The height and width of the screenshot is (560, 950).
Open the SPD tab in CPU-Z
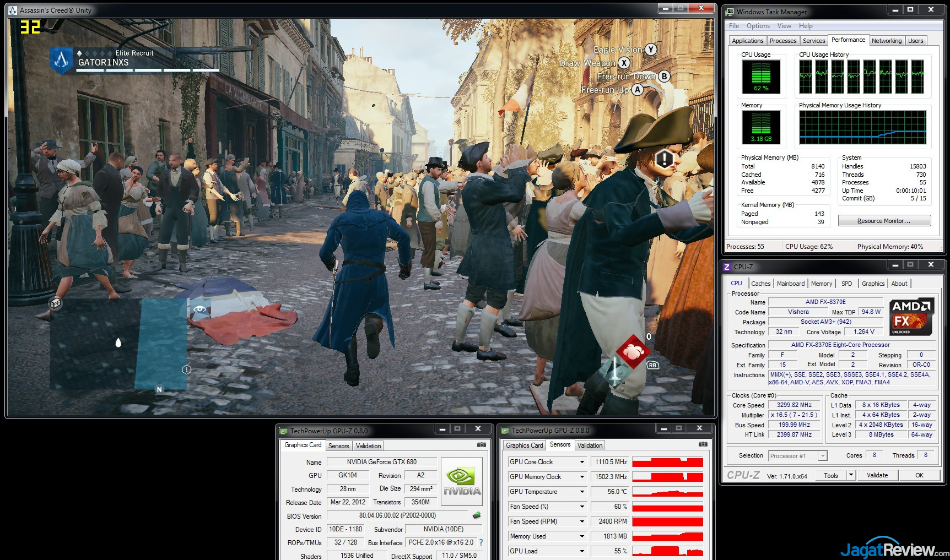[x=846, y=284]
